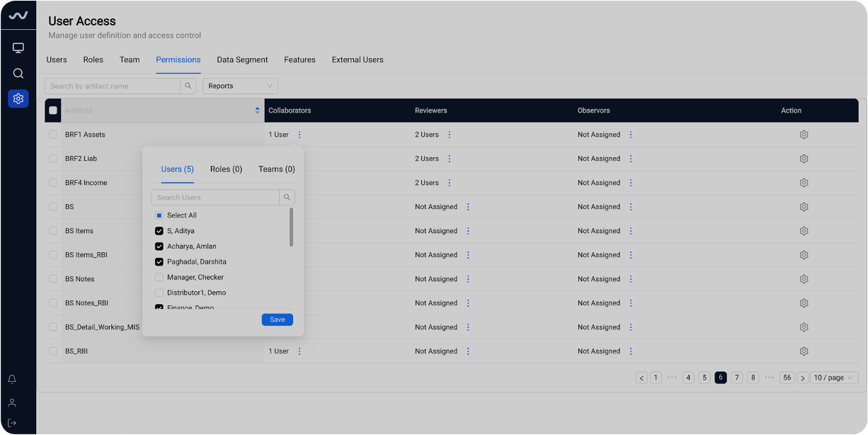Viewport: 868px width, 435px height.
Task: Sort by Artifacts column arrows
Action: click(257, 111)
